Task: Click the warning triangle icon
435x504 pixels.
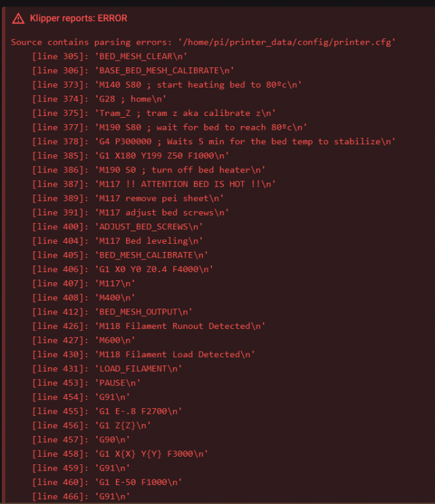Action: (x=18, y=19)
